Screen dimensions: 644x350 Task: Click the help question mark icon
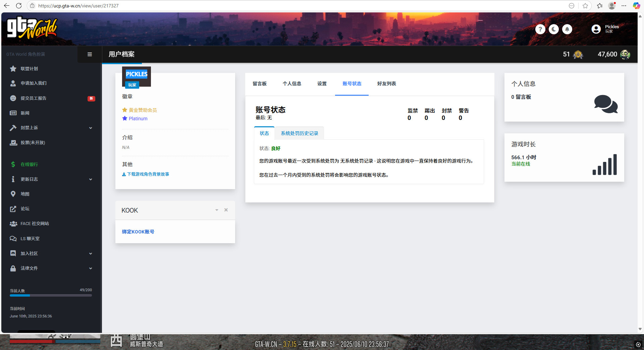click(540, 29)
